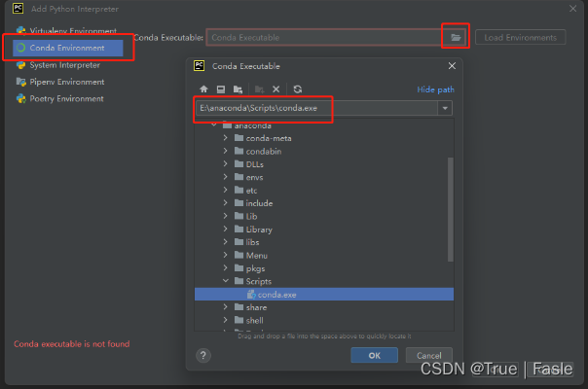Screen dimensions: 588x389
Task: Expand the shell folder
Action: [225, 320]
